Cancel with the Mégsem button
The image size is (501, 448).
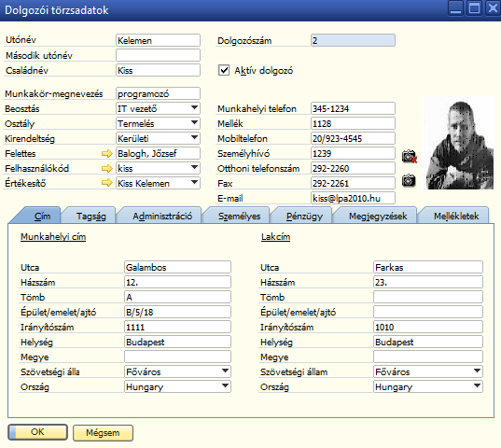coord(103,433)
